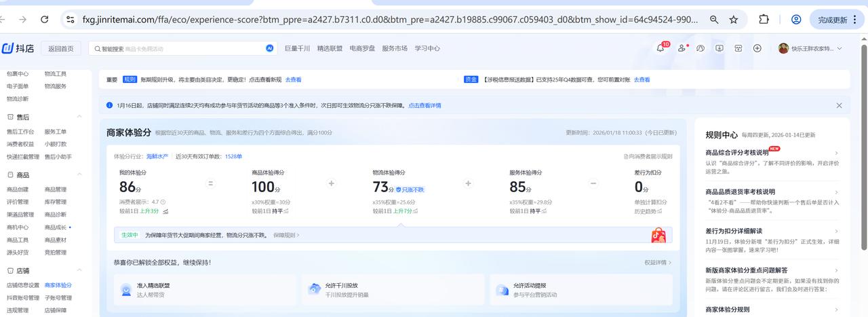Open 店铺信息设置 in sidebar

(23, 285)
